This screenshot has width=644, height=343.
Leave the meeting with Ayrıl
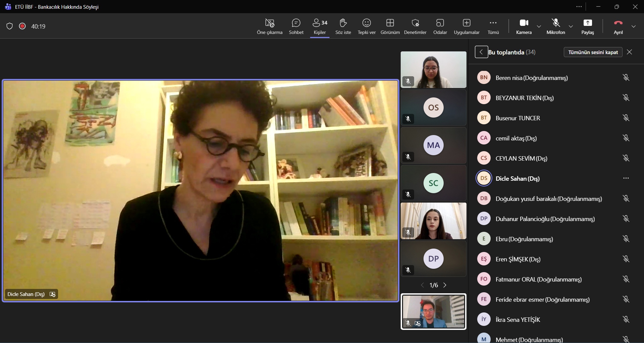(618, 26)
